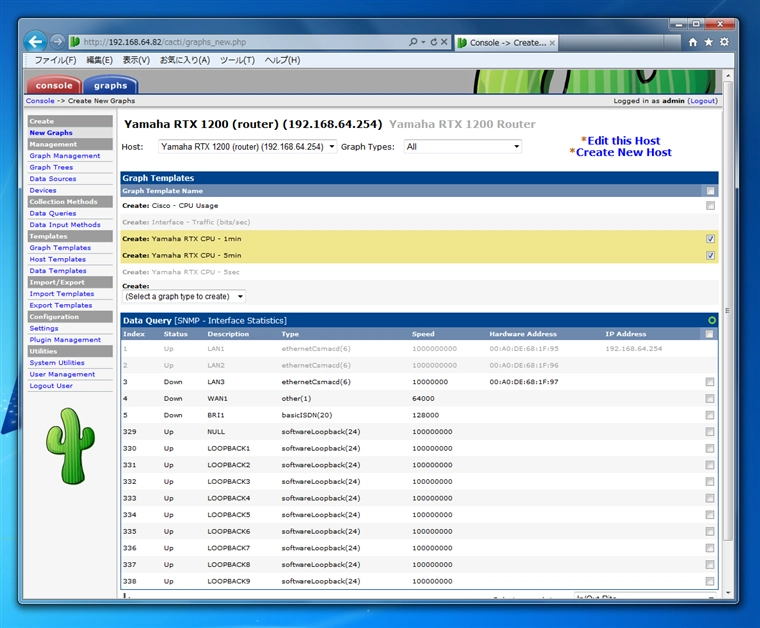Image resolution: width=760 pixels, height=628 pixels.
Task: Check the NULL interface row checkbox
Action: pyautogui.click(x=710, y=432)
